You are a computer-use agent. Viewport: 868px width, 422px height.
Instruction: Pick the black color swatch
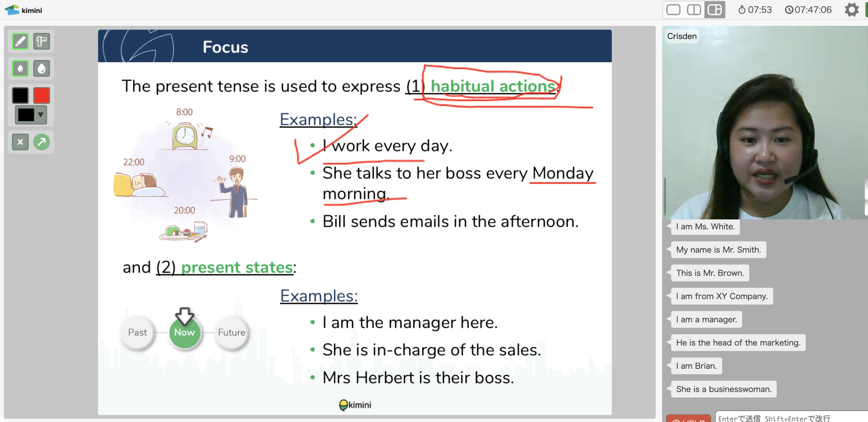pos(20,95)
